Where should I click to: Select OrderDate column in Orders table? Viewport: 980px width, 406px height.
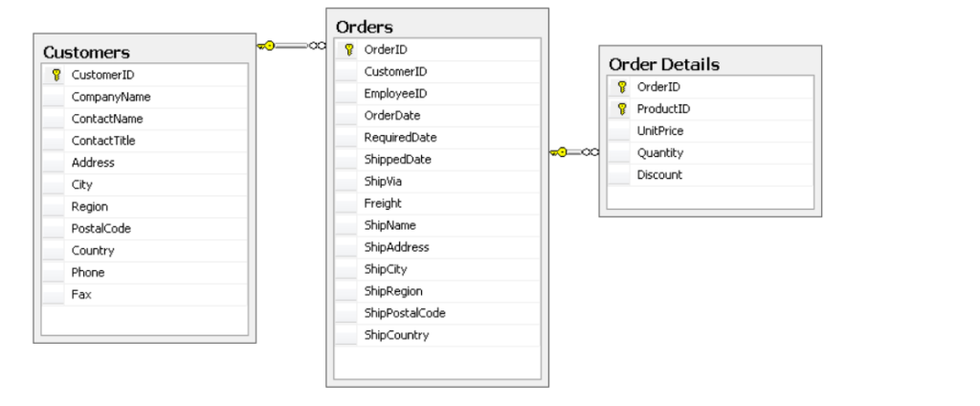[436, 116]
